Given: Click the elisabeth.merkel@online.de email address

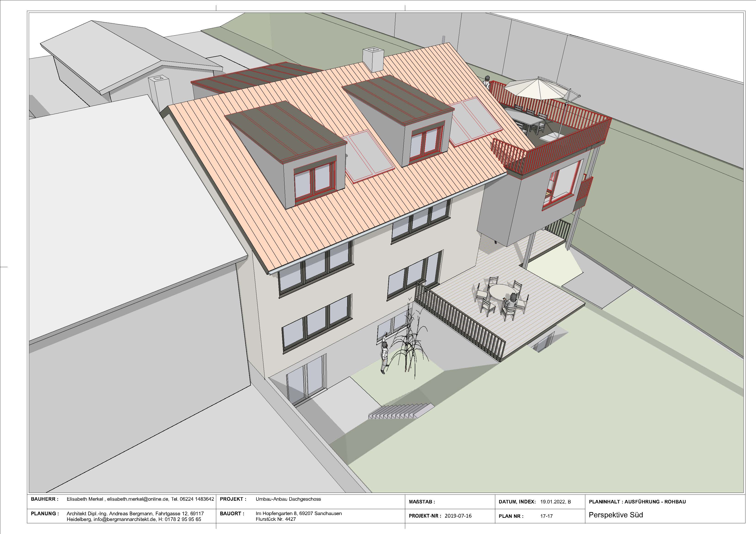Looking at the screenshot, I should 138,499.
